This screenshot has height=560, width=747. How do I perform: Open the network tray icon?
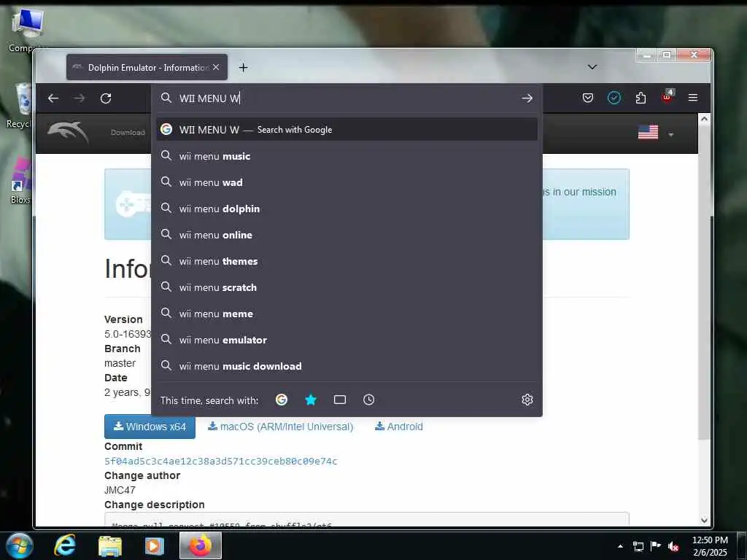[x=638, y=546]
